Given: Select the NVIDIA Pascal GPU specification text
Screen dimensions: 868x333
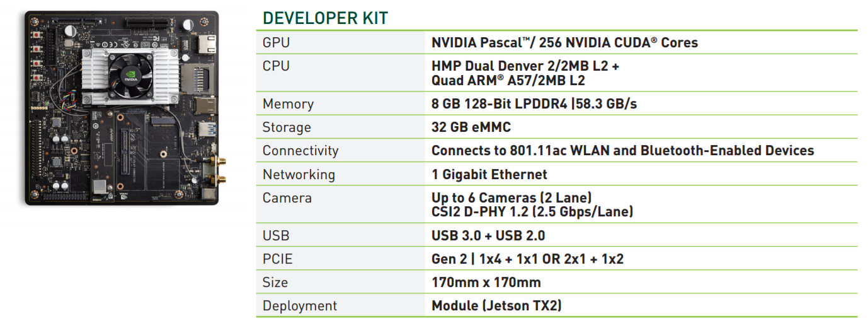Looking at the screenshot, I should click(x=564, y=43).
